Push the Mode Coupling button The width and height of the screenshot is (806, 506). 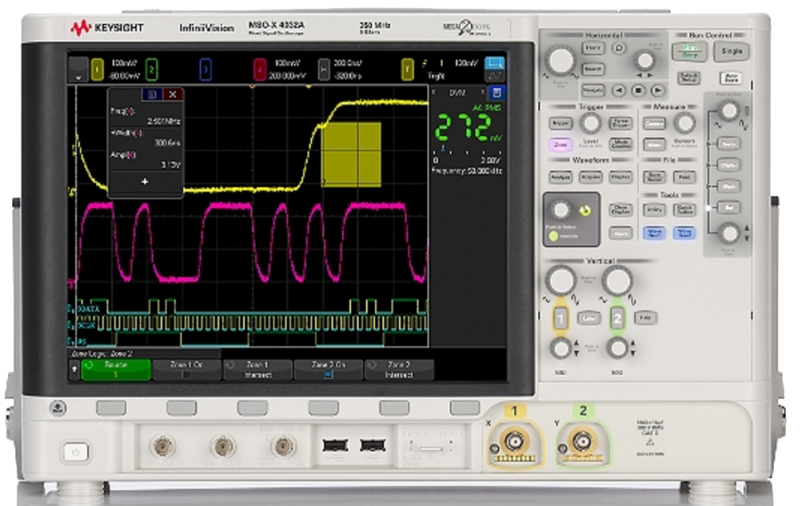(620, 144)
